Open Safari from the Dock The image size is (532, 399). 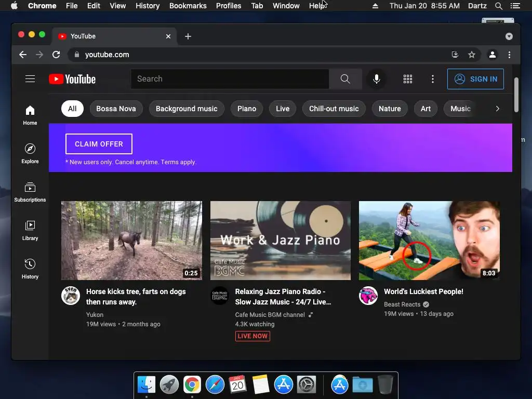coord(215,385)
